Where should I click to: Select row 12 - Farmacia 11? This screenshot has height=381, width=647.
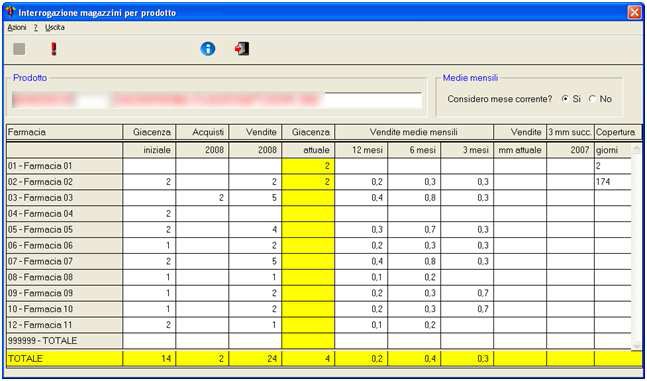click(64, 325)
